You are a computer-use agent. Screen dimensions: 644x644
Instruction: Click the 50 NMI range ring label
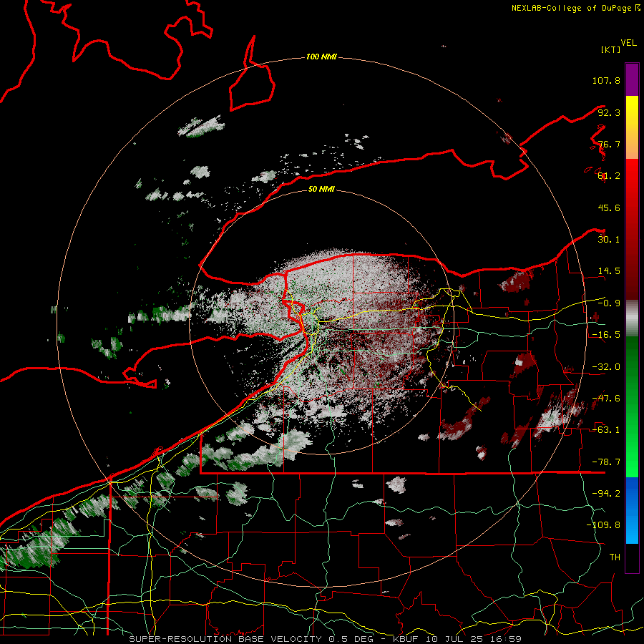321,189
